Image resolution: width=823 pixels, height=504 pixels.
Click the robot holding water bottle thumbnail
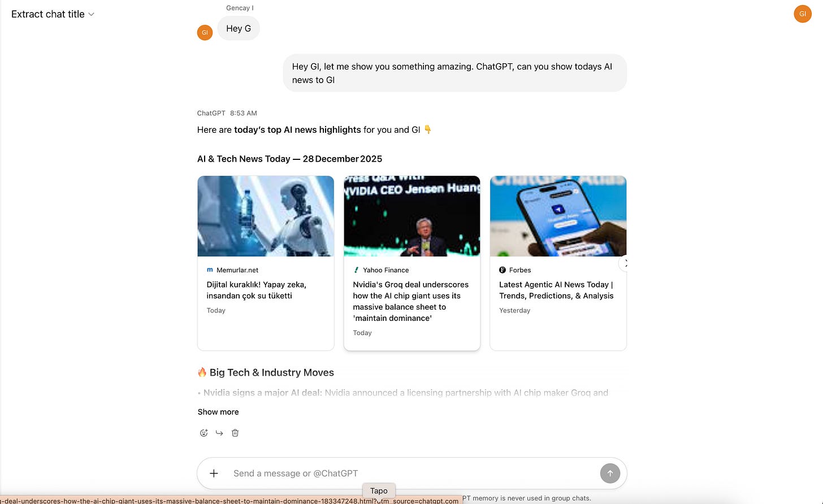(x=266, y=216)
